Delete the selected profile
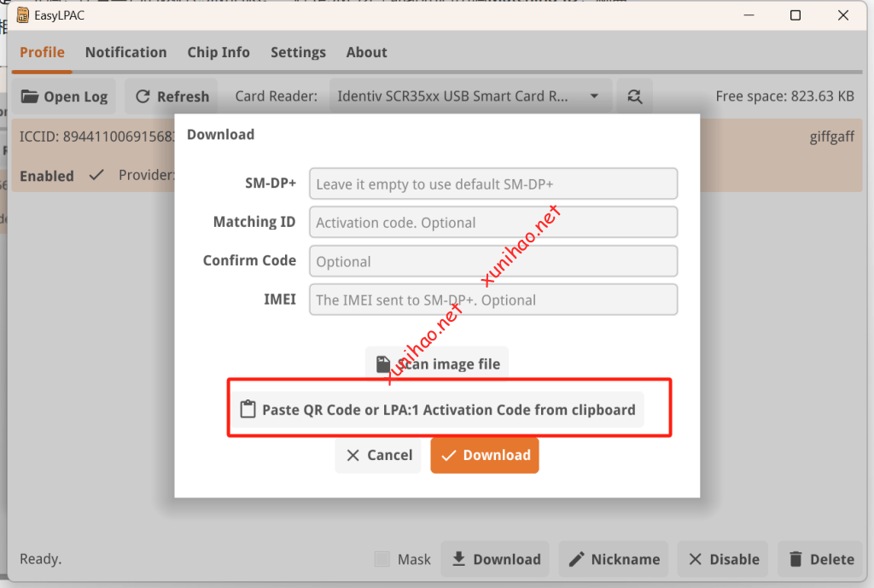 820,560
